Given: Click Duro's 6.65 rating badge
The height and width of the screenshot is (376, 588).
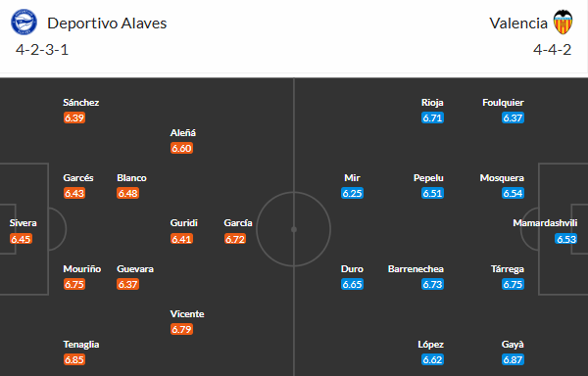Looking at the screenshot, I should (352, 284).
